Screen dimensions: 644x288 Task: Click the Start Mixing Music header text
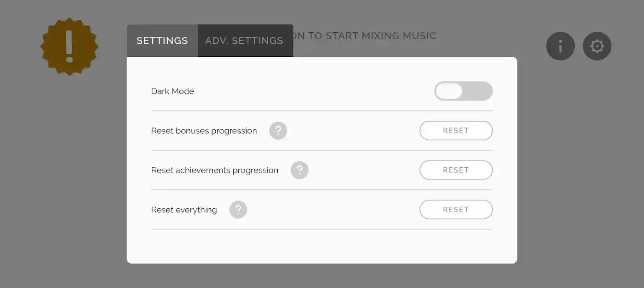pos(365,36)
